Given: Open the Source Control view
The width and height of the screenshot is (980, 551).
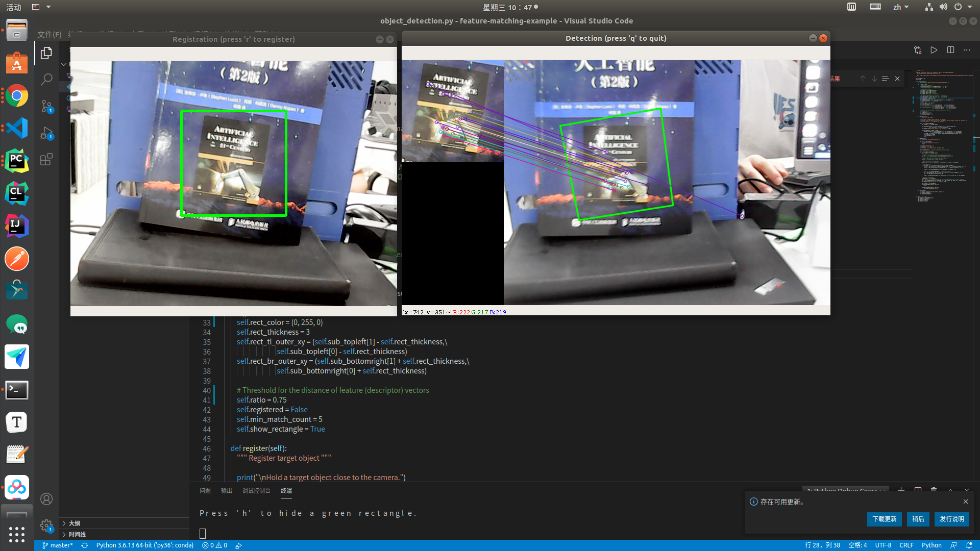Looking at the screenshot, I should click(46, 106).
